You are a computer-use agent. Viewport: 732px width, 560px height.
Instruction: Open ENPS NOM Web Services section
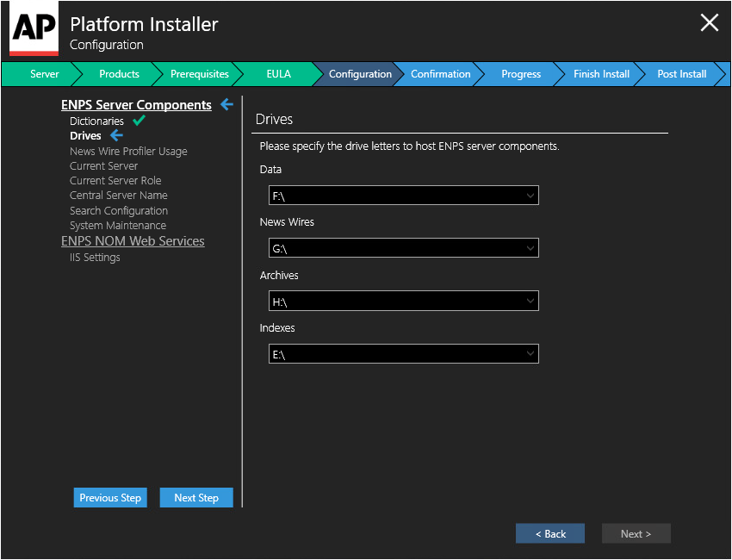pyautogui.click(x=133, y=241)
